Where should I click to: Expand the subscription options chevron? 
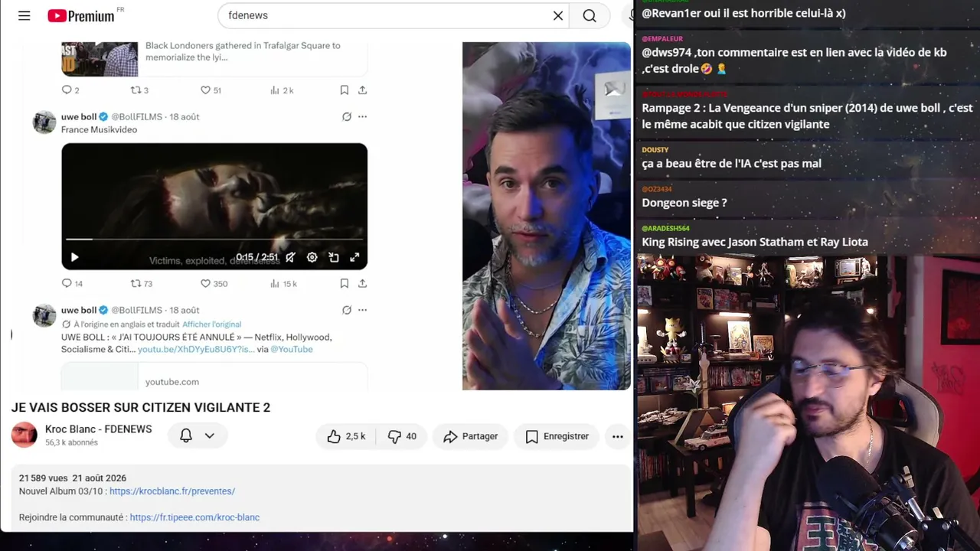[209, 436]
